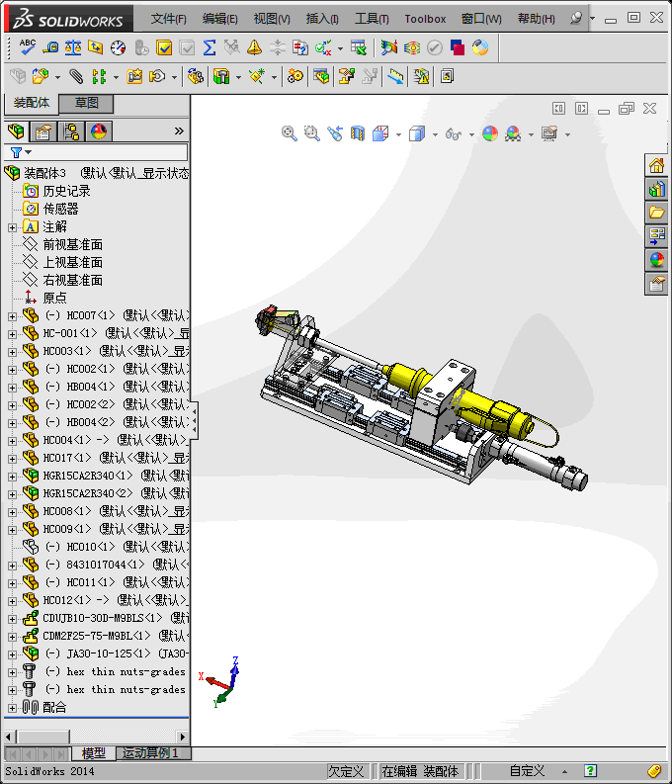
Task: Expand the 配合 mates folder
Action: coord(13,708)
